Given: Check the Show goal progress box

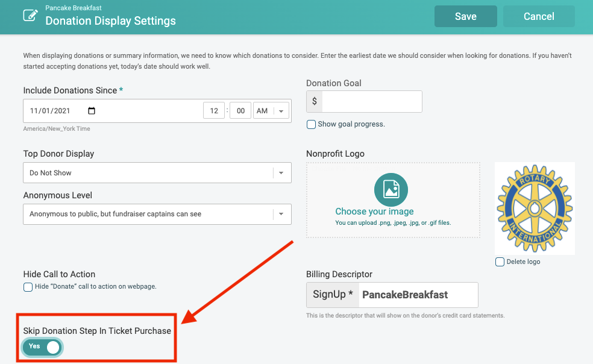Looking at the screenshot, I should point(311,125).
